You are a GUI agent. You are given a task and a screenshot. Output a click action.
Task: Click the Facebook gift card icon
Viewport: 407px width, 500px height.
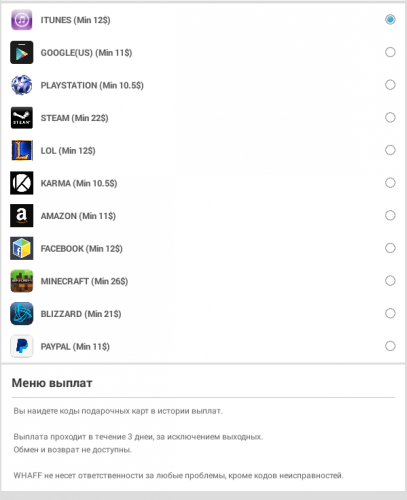click(x=22, y=248)
